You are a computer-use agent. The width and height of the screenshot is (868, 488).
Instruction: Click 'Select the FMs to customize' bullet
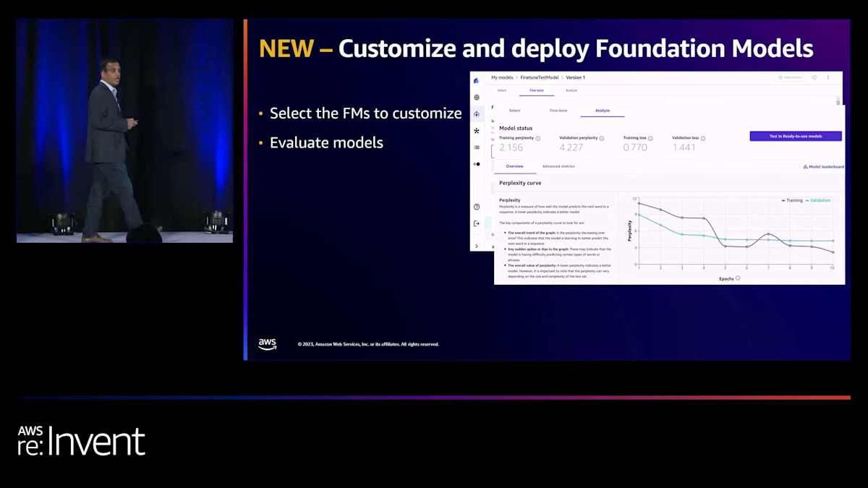tap(365, 114)
